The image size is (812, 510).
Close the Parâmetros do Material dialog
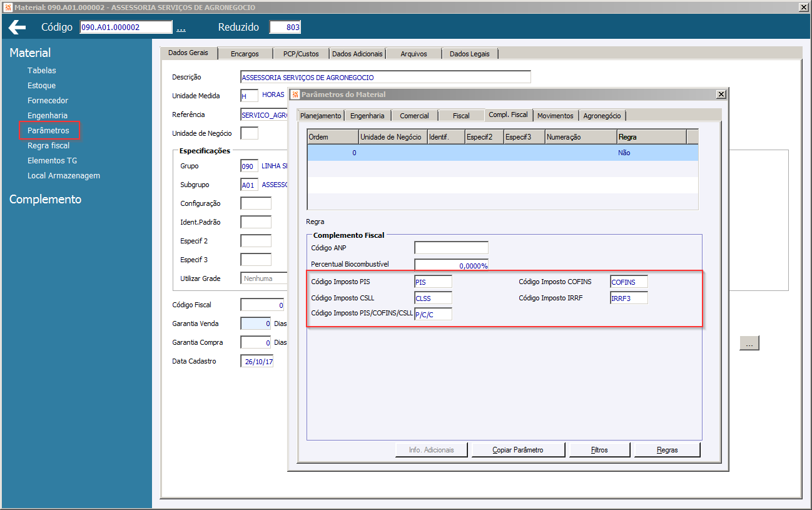pos(721,94)
